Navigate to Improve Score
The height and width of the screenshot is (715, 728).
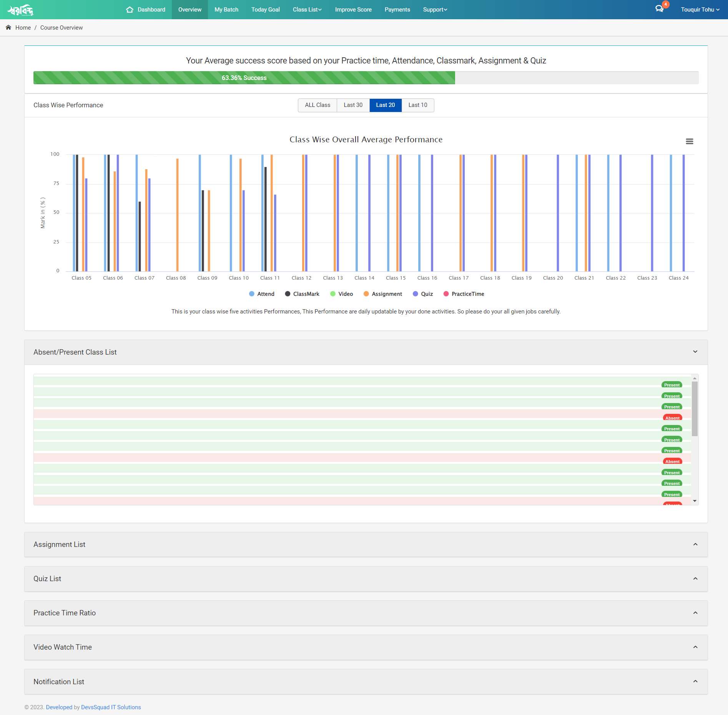353,10
